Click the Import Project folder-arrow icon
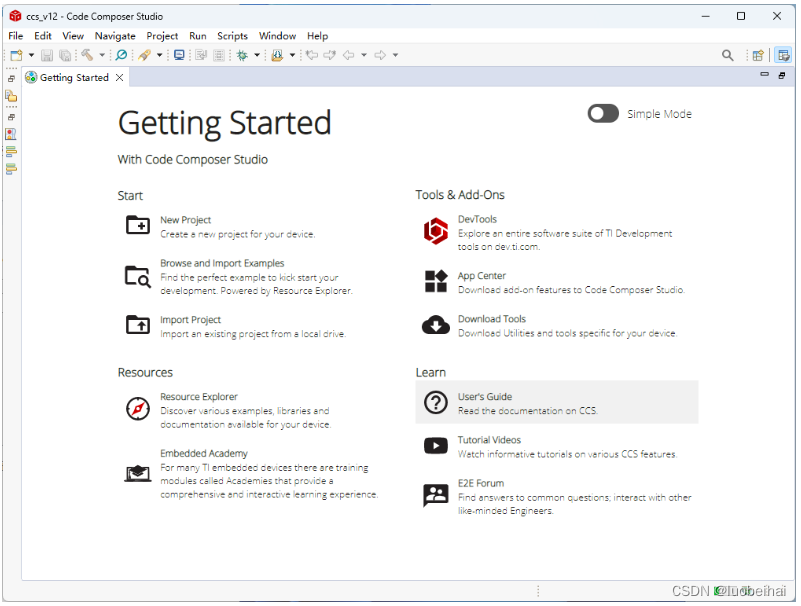This screenshot has height=606, width=801. [138, 324]
